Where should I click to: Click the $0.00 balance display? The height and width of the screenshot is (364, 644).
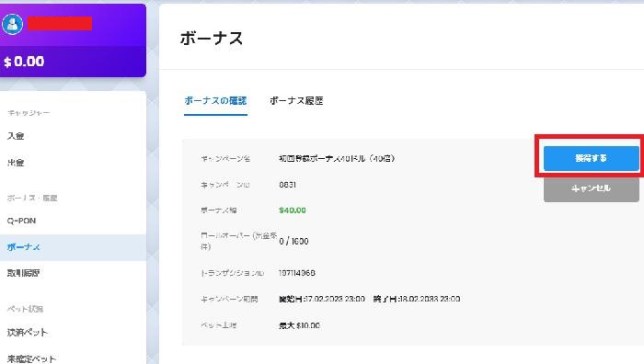(x=24, y=62)
